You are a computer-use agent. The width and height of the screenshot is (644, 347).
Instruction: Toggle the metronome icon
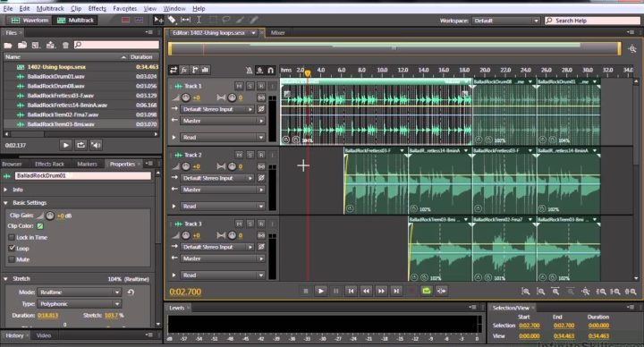[x=249, y=71]
